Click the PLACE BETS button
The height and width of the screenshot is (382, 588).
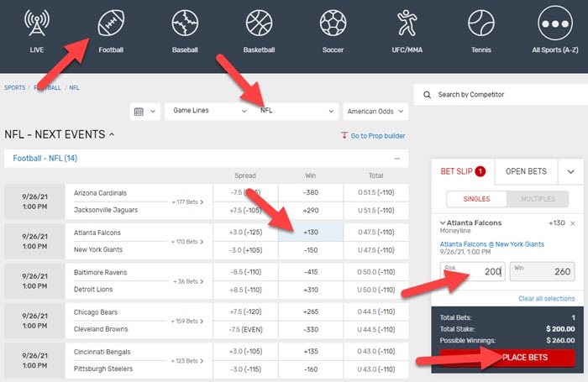coord(507,358)
